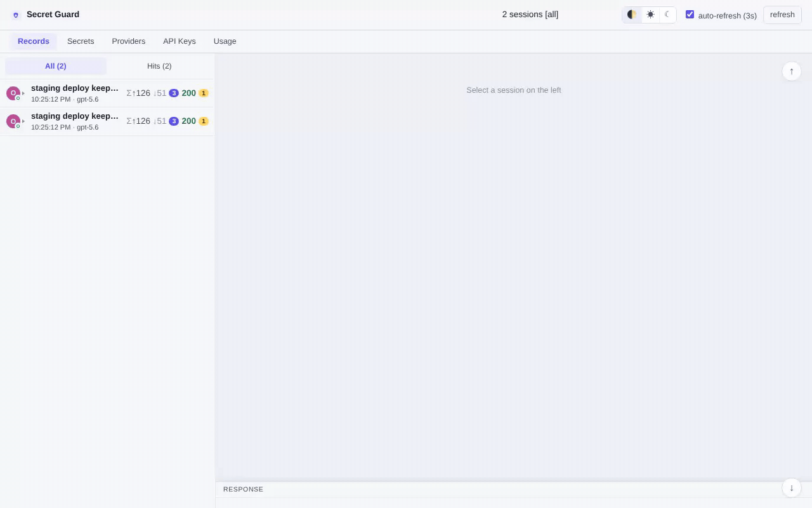The width and height of the screenshot is (812, 508).
Task: Click the Secret Guard shield logo
Action: (16, 15)
